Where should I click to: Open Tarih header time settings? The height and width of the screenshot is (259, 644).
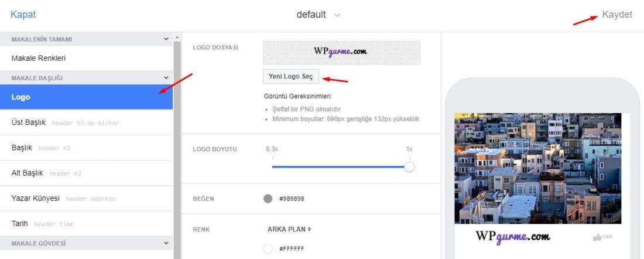pyautogui.click(x=86, y=224)
